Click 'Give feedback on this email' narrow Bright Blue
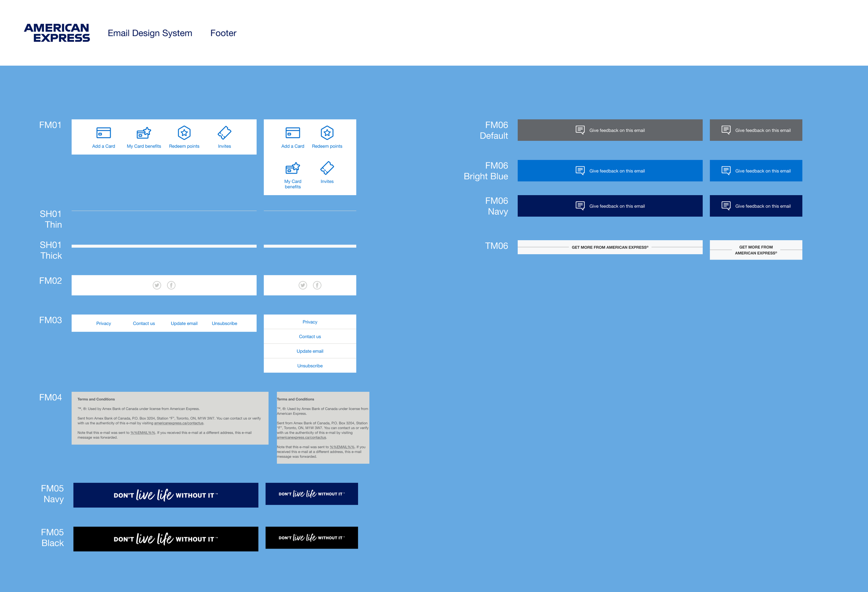The width and height of the screenshot is (868, 592). 763,171
